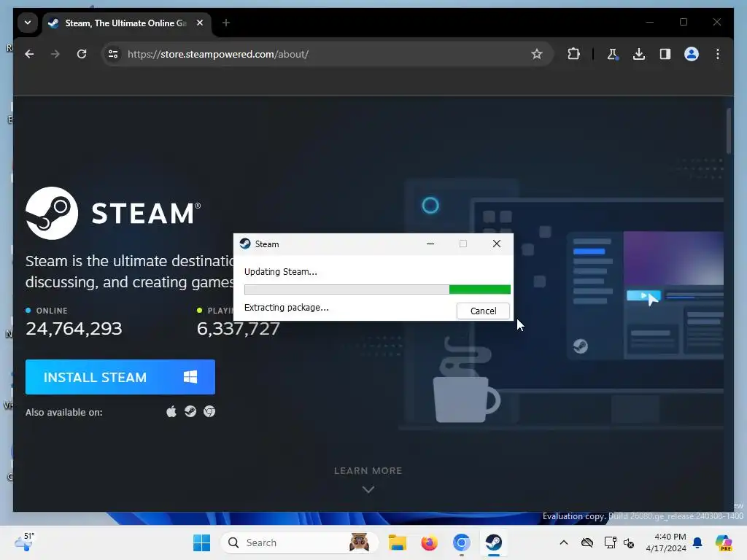Image resolution: width=747 pixels, height=560 pixels.
Task: Select the Steam, The Ultimate Online Game tab
Action: (x=126, y=23)
